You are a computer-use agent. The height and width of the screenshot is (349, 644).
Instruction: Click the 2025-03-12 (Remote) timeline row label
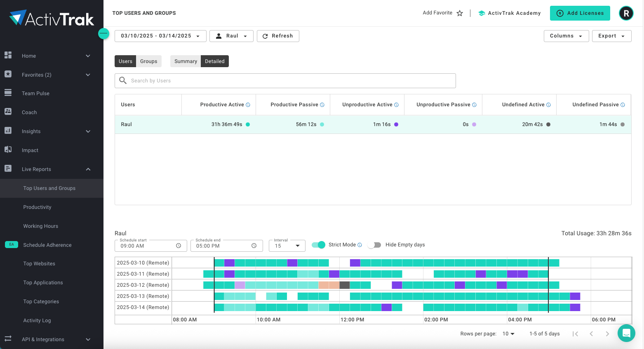143,285
